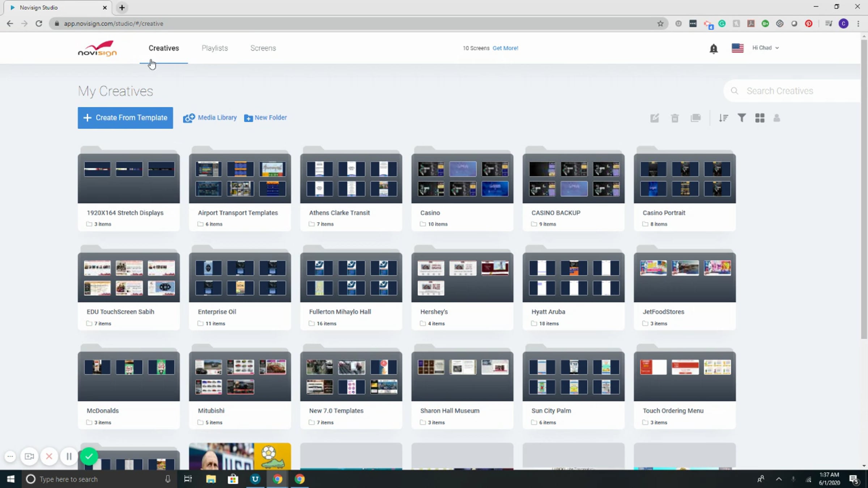
Task: Open the notifications bell
Action: click(x=713, y=48)
